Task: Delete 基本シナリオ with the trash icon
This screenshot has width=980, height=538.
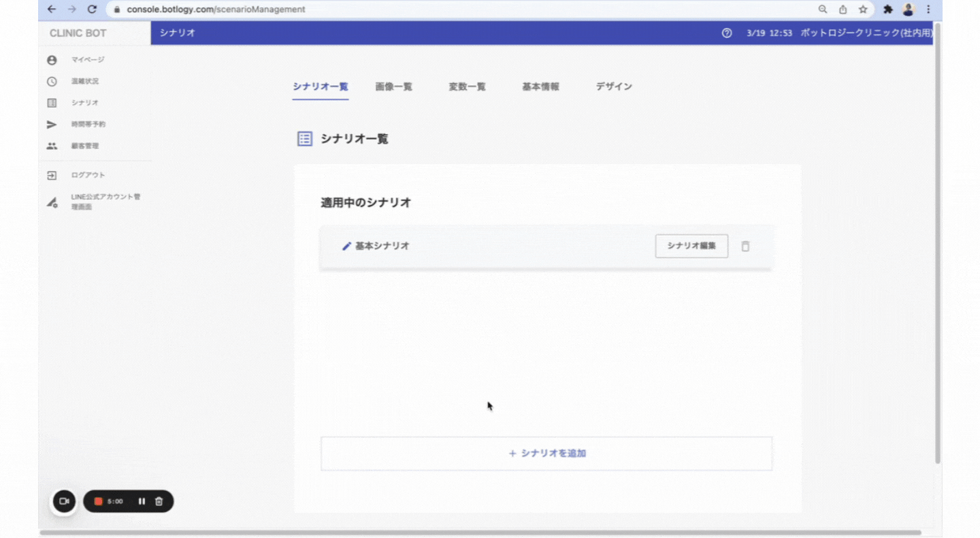Action: click(745, 247)
